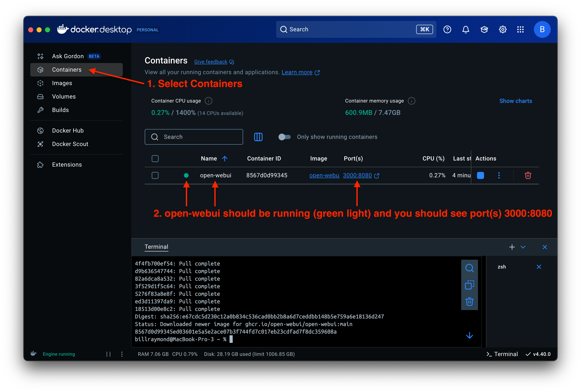
Task: Open Docker Desktop settings gear
Action: [503, 29]
